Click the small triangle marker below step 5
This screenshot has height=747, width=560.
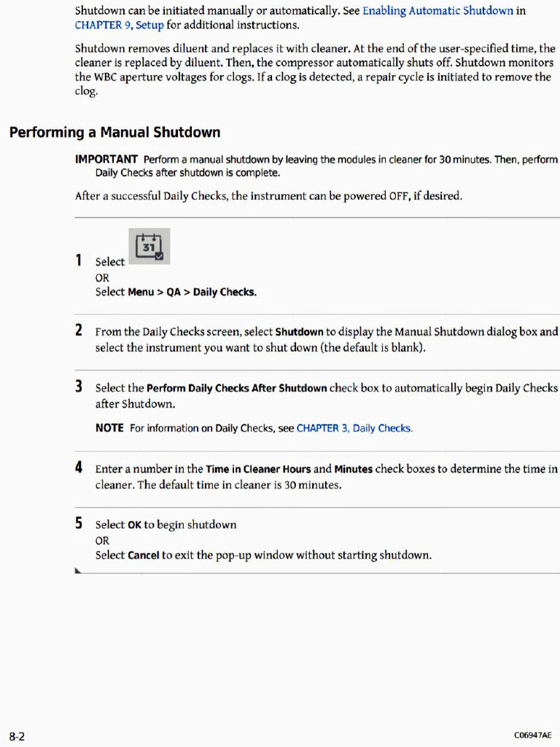point(77,570)
